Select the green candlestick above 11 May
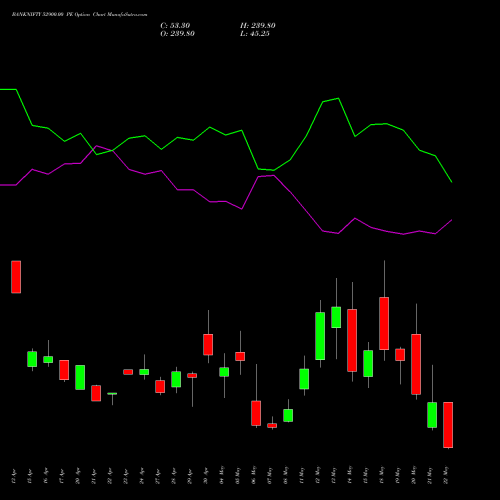 click(304, 379)
